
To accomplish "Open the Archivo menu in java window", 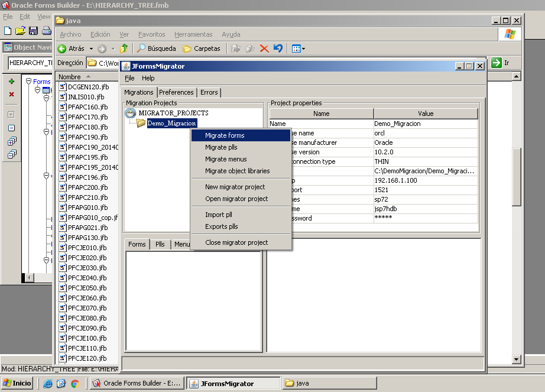I will pyautogui.click(x=70, y=34).
